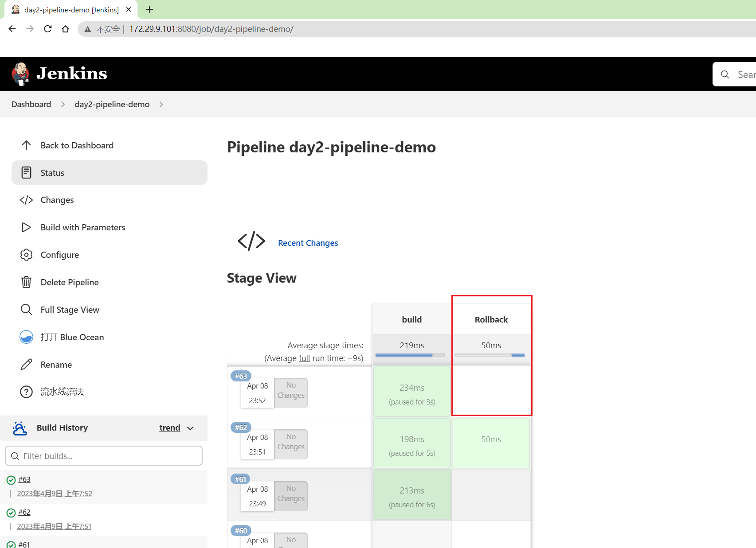Screen dimensions: 756x548
Task: Click the Build History weather icon
Action: tap(20, 428)
